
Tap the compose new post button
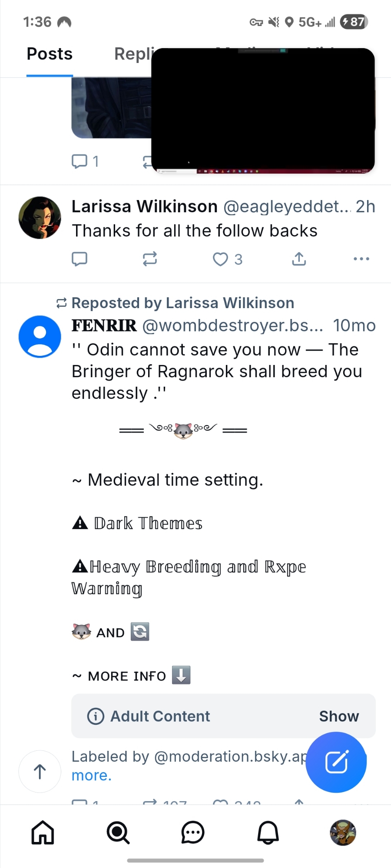click(x=336, y=762)
